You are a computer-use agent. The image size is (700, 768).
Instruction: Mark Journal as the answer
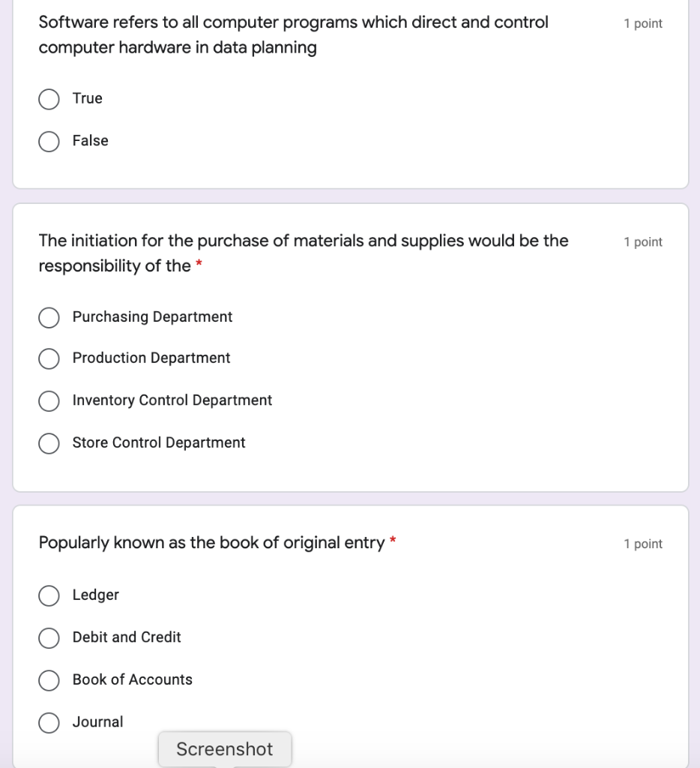pyautogui.click(x=49, y=722)
